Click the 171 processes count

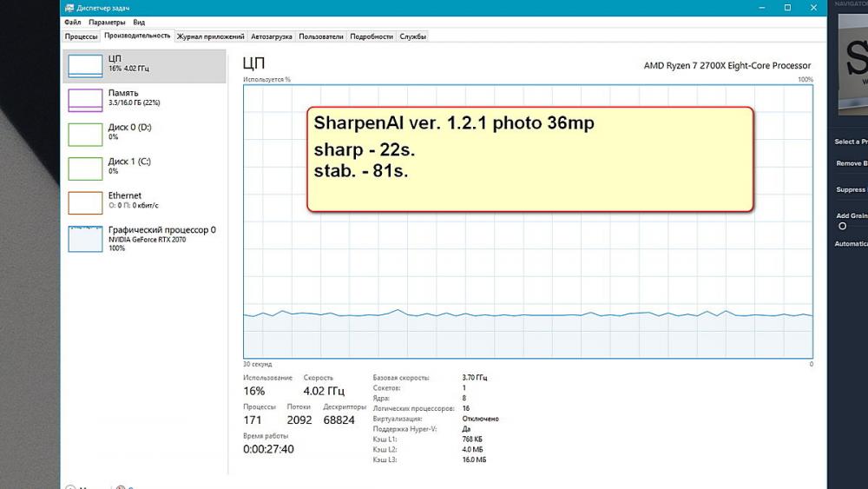(253, 420)
